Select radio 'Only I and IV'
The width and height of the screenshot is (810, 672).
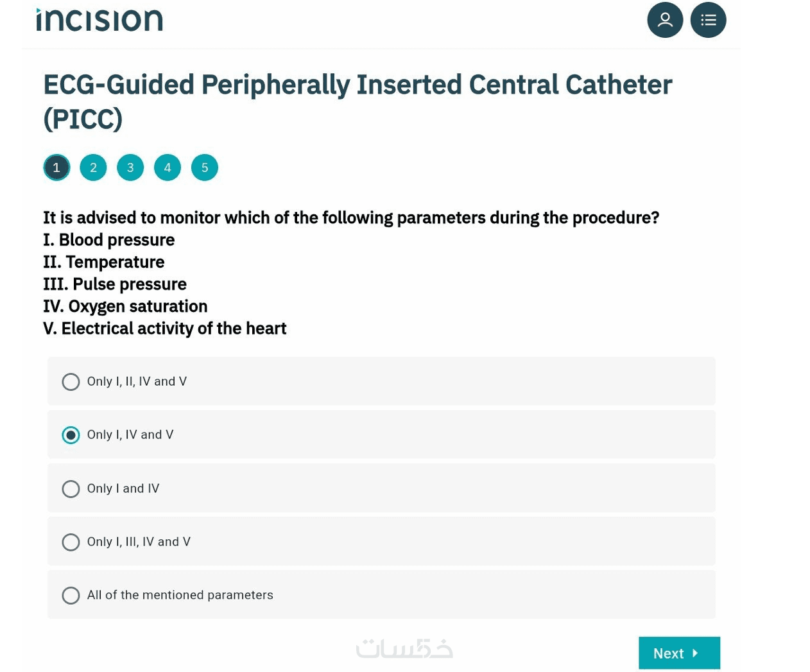point(71,489)
